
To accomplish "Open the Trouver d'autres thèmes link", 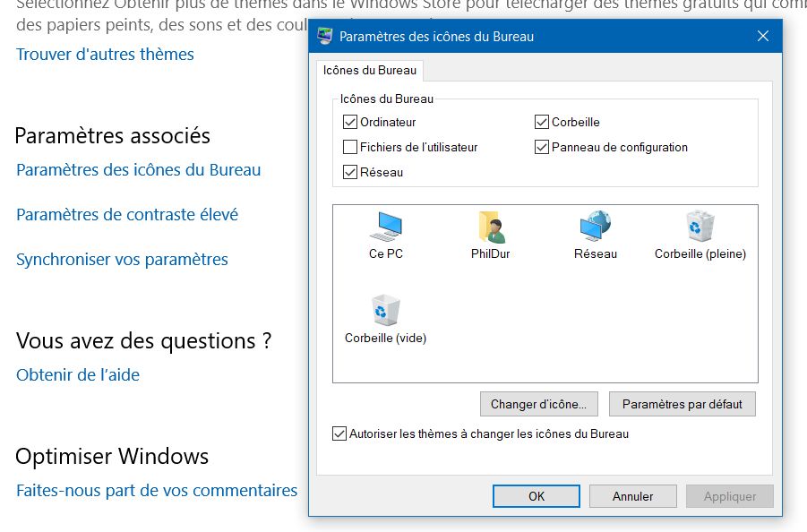I will tap(105, 55).
